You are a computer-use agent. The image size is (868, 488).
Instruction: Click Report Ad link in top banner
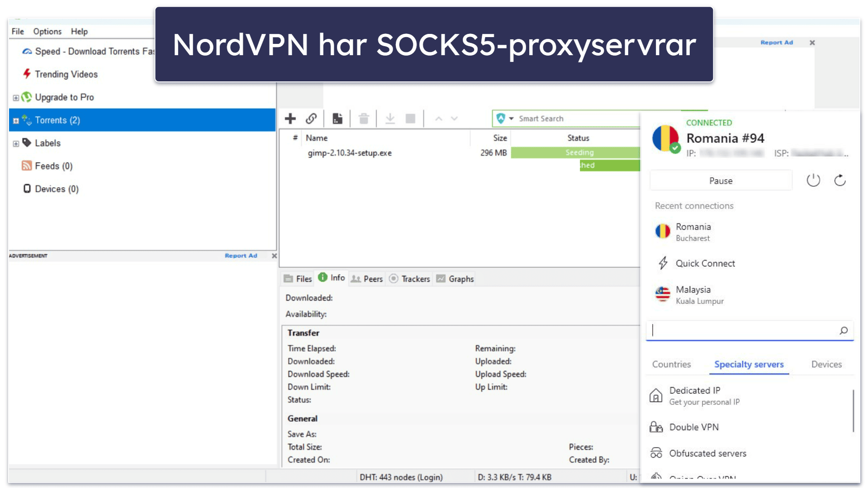(x=777, y=42)
